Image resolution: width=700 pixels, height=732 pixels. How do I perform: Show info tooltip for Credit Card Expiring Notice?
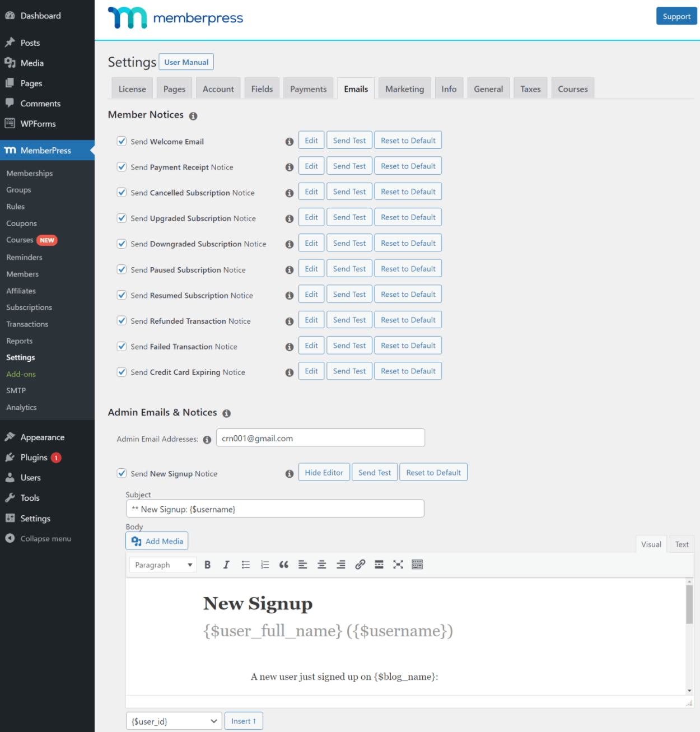point(290,372)
